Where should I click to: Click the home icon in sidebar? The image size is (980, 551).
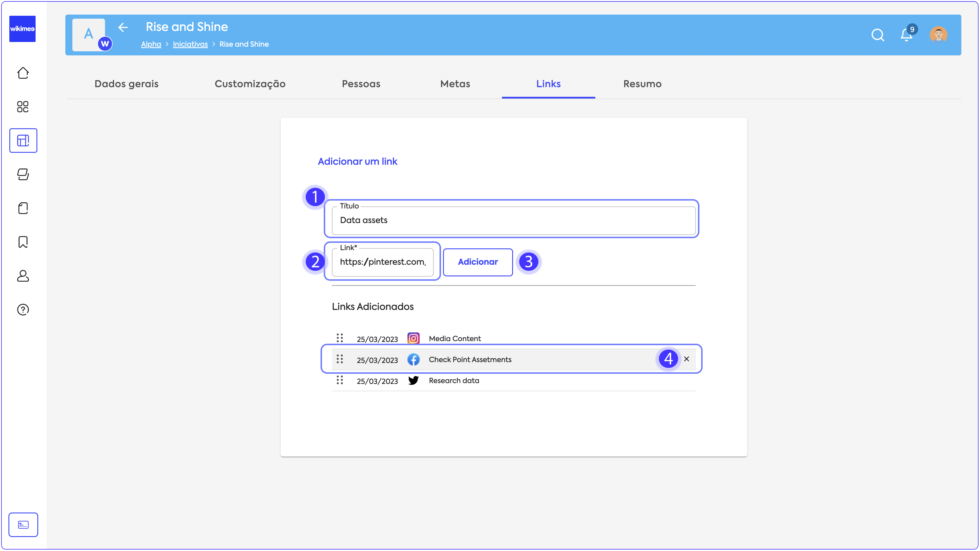tap(23, 73)
